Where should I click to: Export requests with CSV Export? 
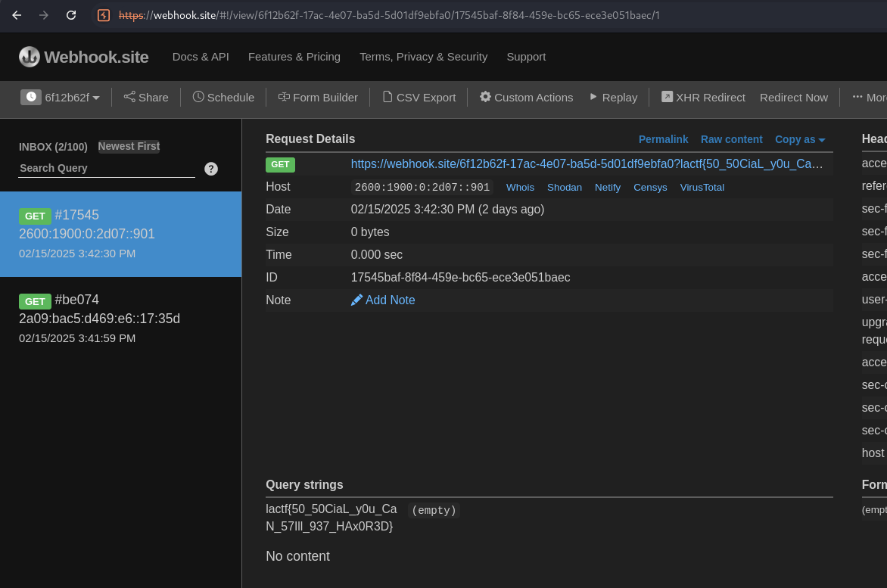(x=419, y=97)
